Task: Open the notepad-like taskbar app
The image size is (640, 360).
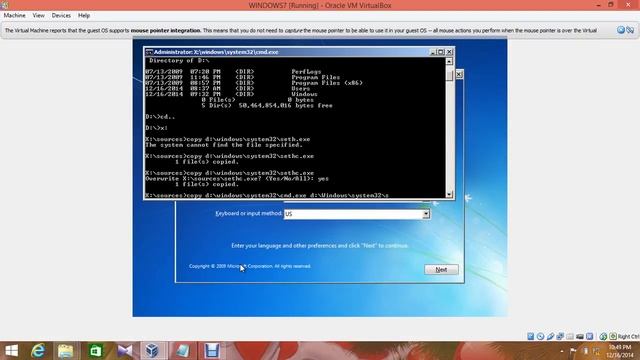Action: 182,351
